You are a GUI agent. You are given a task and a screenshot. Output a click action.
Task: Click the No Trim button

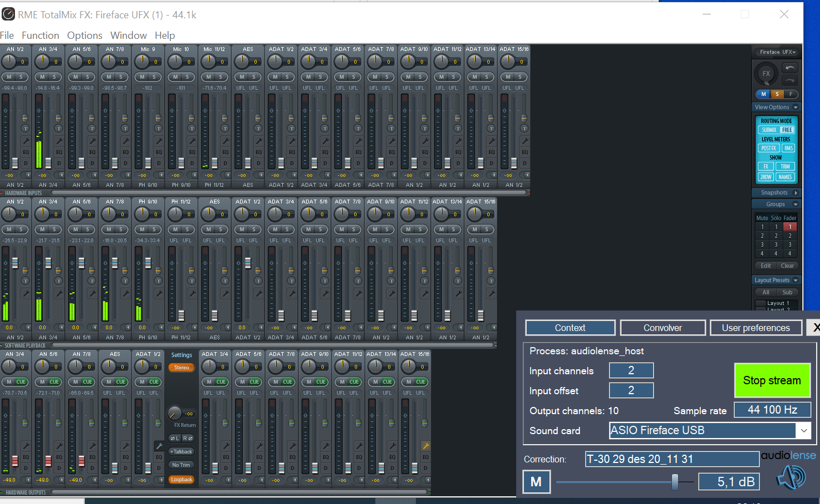181,465
